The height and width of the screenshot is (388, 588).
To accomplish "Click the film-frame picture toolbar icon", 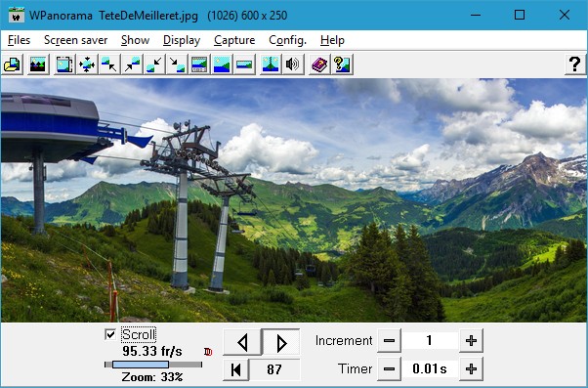I will click(x=64, y=65).
